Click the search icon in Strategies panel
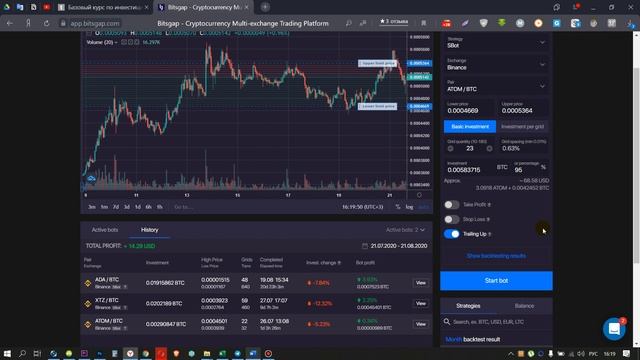Viewport: 640px width, 360px height. point(447,322)
